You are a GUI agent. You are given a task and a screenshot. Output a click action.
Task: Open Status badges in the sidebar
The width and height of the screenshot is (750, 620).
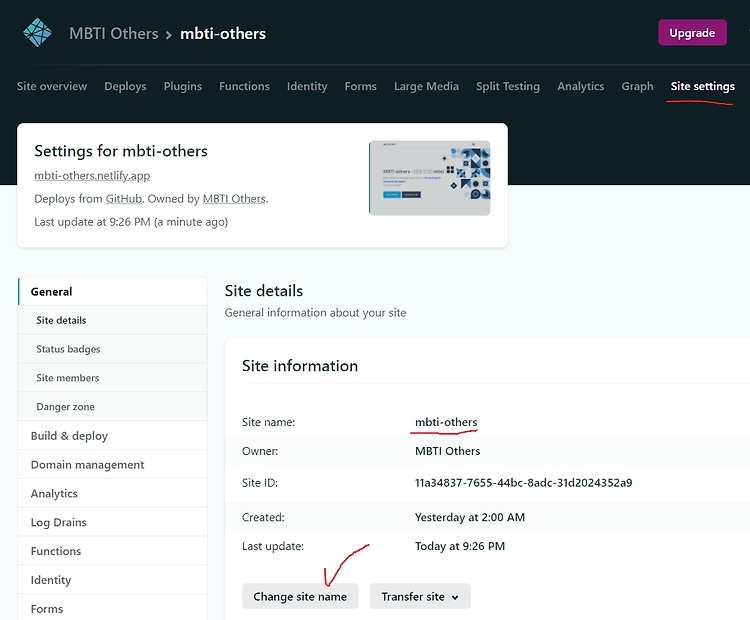click(x=113, y=349)
